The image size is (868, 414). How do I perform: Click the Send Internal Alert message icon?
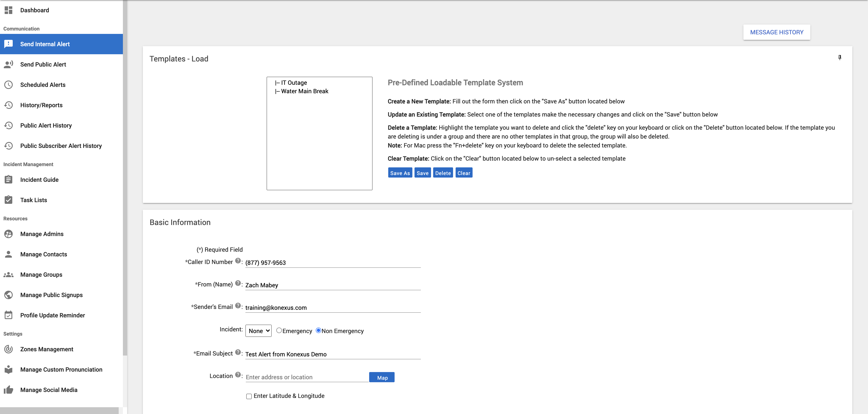tap(8, 44)
